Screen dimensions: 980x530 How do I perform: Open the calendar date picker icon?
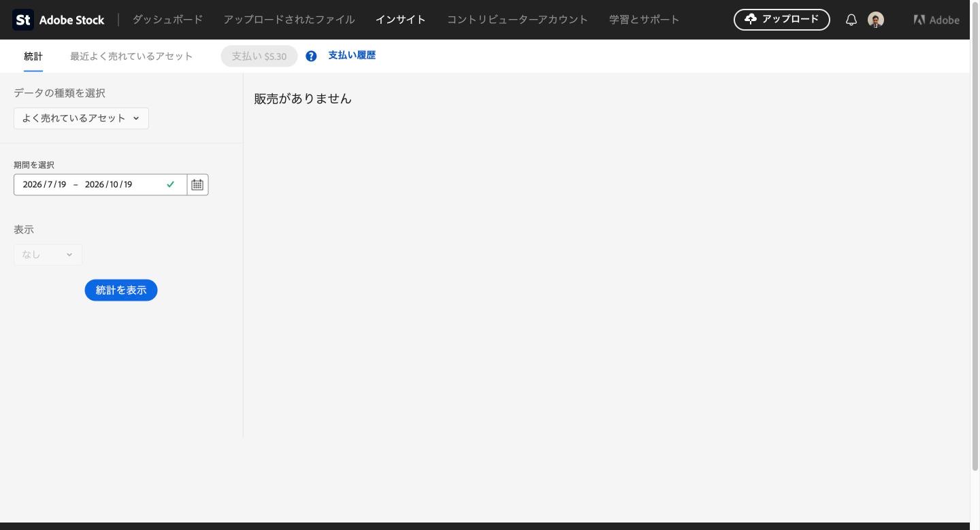(x=197, y=184)
